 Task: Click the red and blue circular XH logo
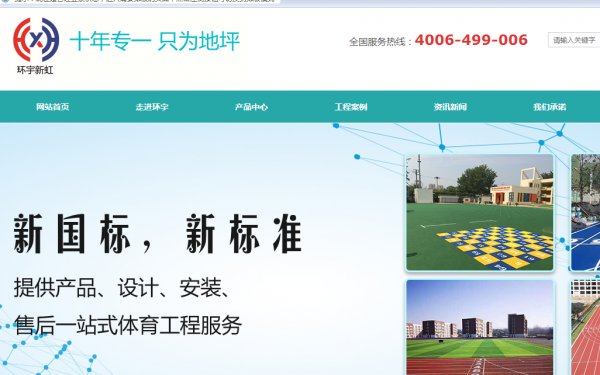click(x=36, y=39)
